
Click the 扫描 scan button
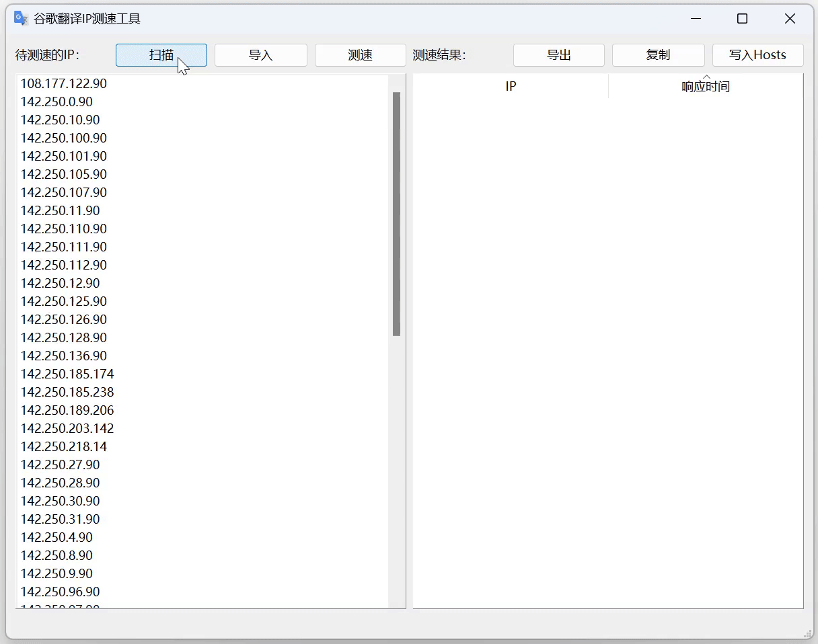[161, 55]
